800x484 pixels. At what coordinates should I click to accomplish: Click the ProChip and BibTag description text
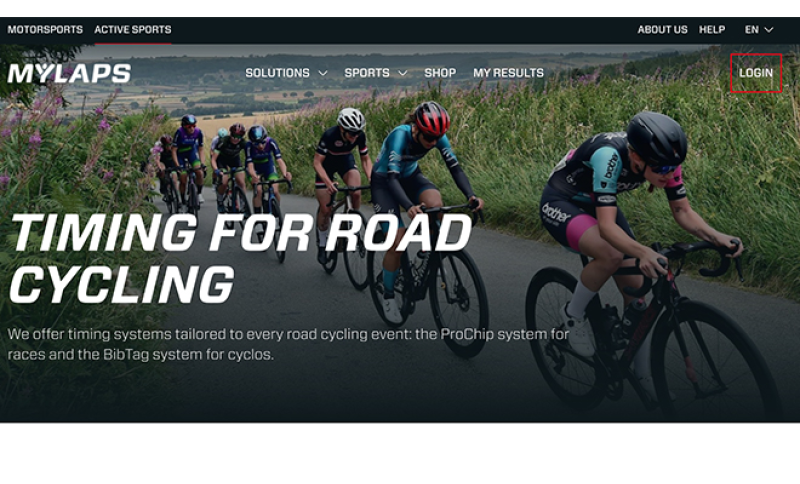(x=288, y=344)
